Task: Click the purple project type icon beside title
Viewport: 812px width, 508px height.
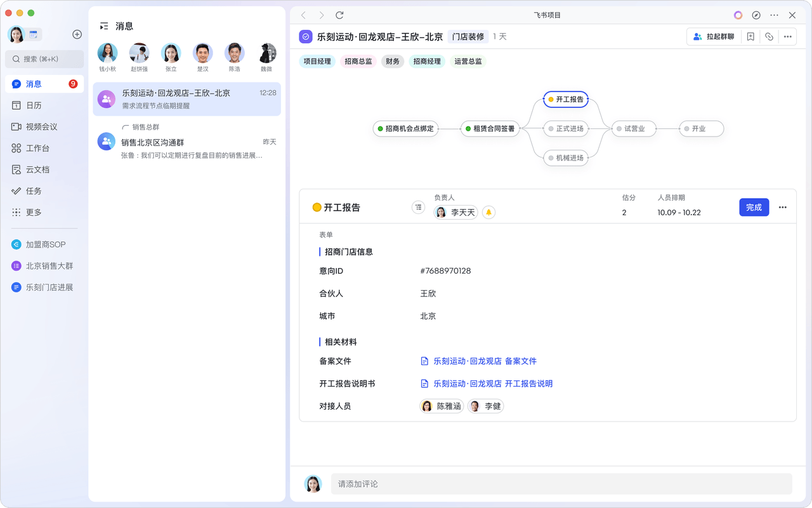Action: pos(306,37)
